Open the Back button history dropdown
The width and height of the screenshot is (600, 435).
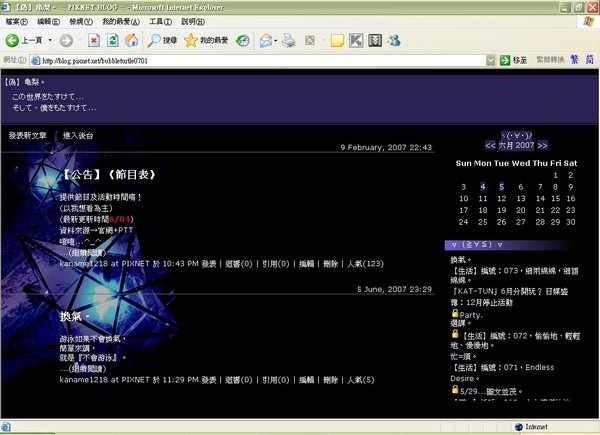click(50, 40)
